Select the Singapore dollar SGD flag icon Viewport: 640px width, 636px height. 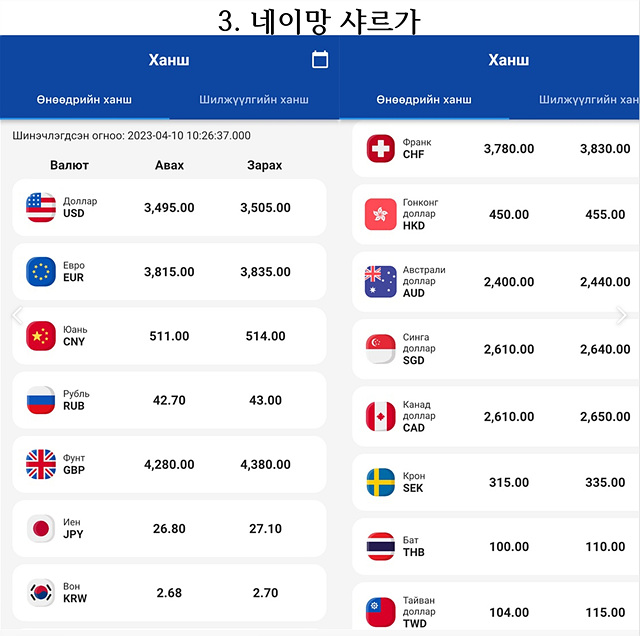pyautogui.click(x=380, y=349)
